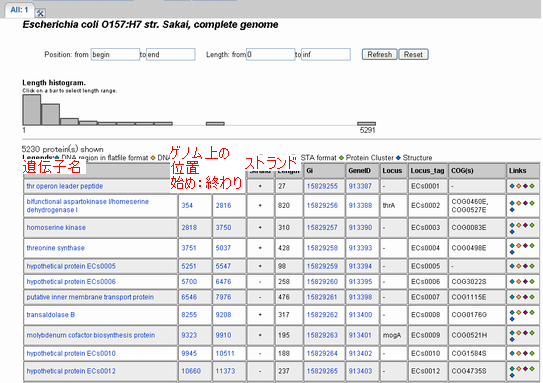Click purple diamond in ECs0005 hypothetical protein row

pyautogui.click(x=525, y=266)
